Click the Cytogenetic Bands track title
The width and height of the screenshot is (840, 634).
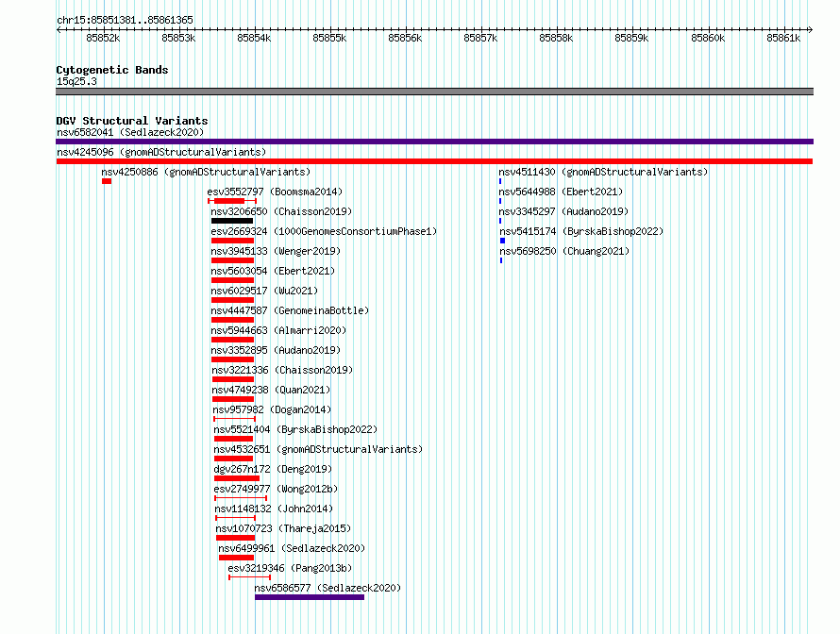pos(112,70)
